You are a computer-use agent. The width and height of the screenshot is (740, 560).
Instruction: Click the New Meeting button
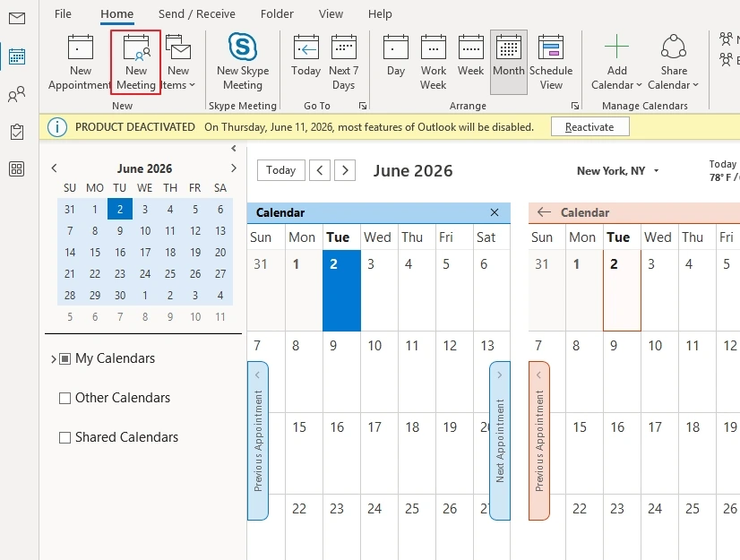[x=136, y=63]
